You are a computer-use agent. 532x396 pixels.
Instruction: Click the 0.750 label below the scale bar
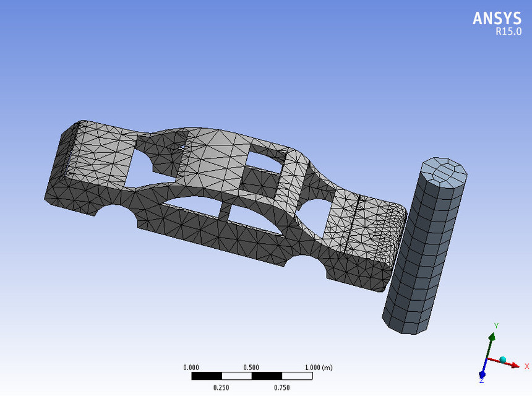tap(281, 387)
